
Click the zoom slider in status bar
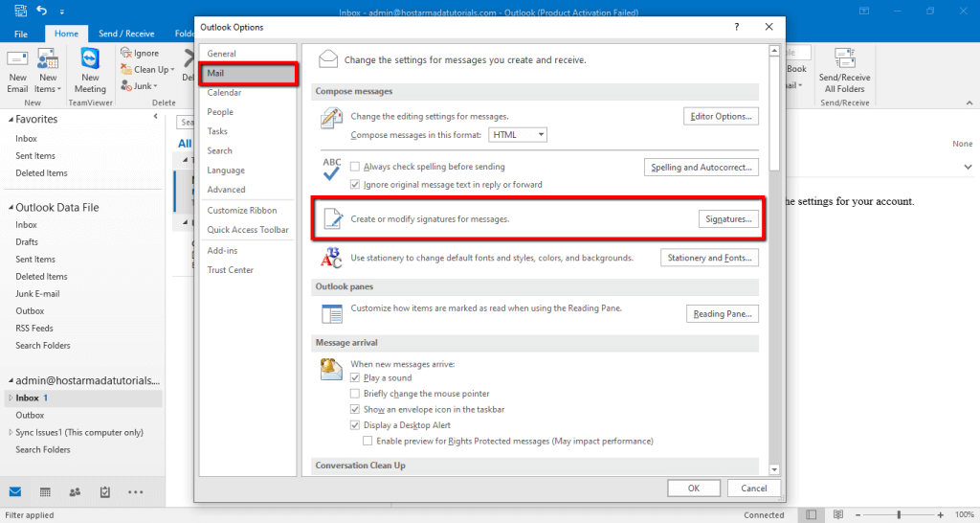pos(898,515)
